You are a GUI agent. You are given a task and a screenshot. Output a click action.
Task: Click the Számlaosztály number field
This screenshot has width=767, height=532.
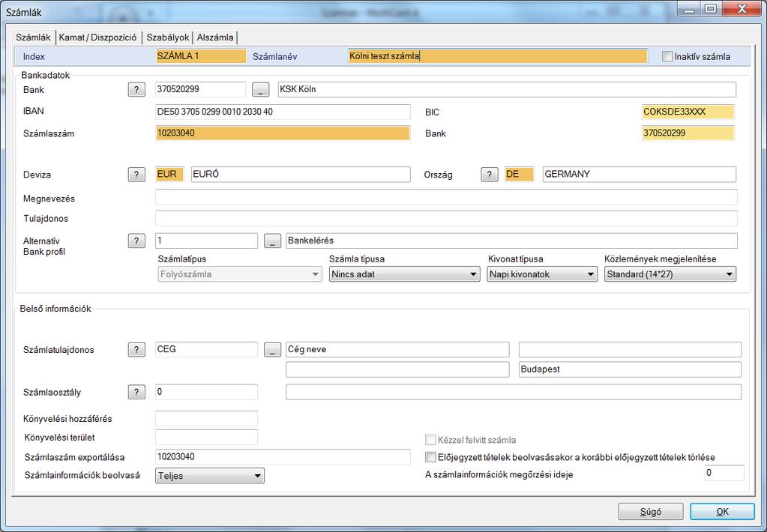tap(206, 392)
